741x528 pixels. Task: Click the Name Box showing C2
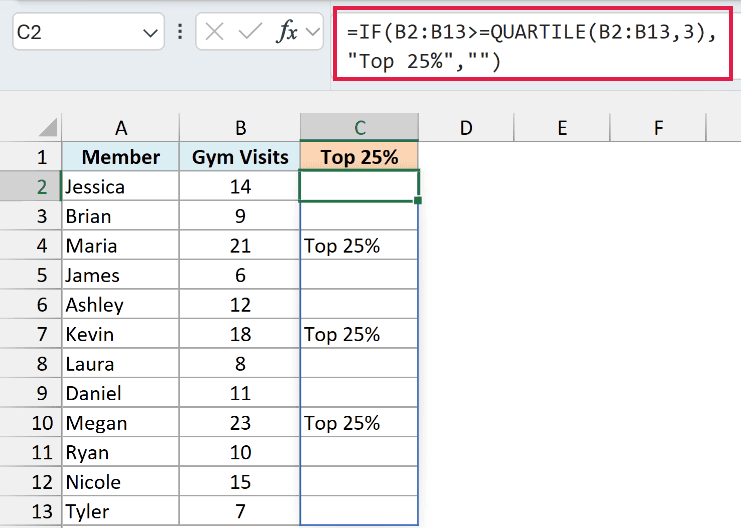click(88, 32)
